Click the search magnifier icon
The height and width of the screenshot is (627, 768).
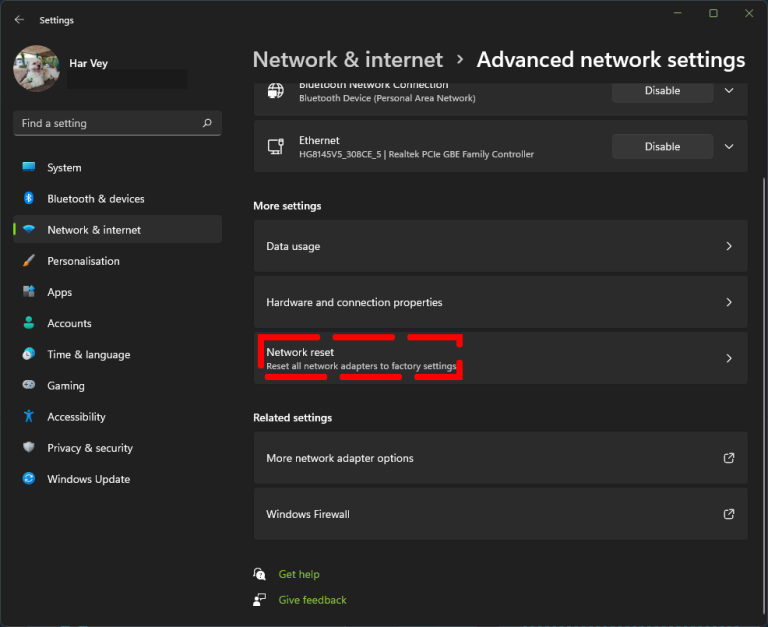(x=207, y=123)
